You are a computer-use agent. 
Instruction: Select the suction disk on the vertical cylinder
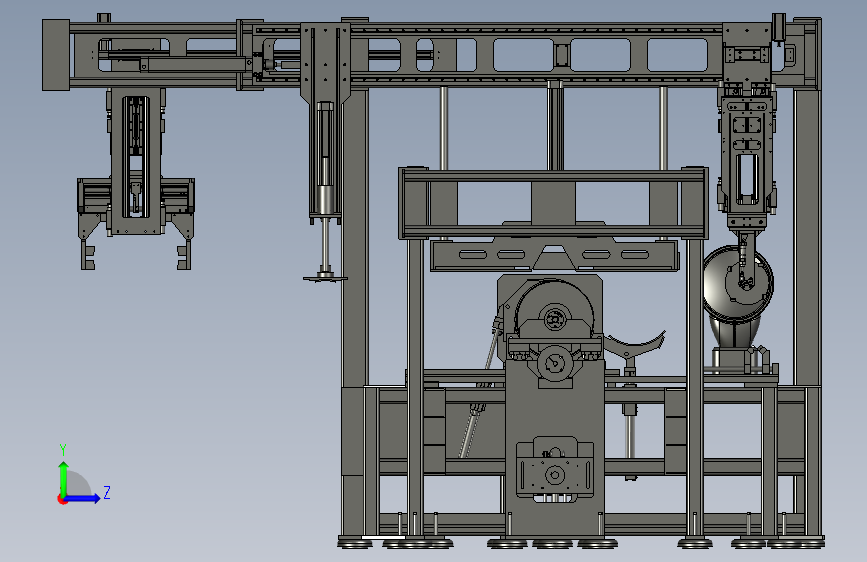(325, 278)
